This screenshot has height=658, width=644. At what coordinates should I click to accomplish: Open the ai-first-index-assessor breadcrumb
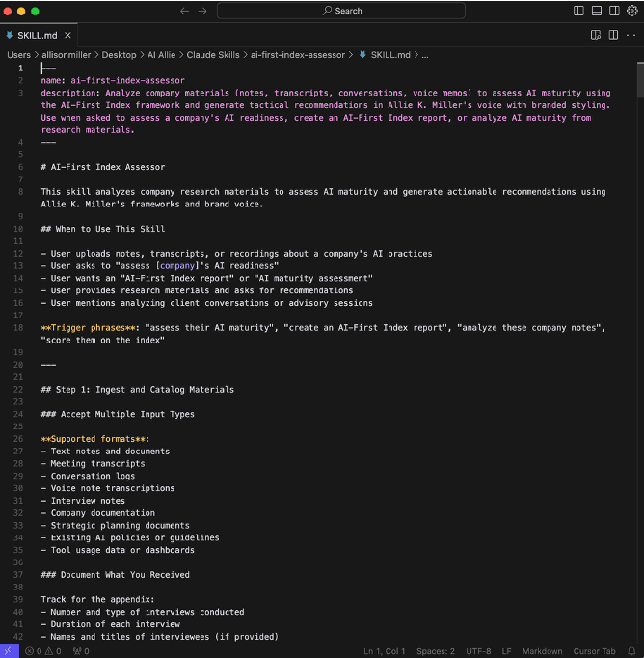point(298,55)
